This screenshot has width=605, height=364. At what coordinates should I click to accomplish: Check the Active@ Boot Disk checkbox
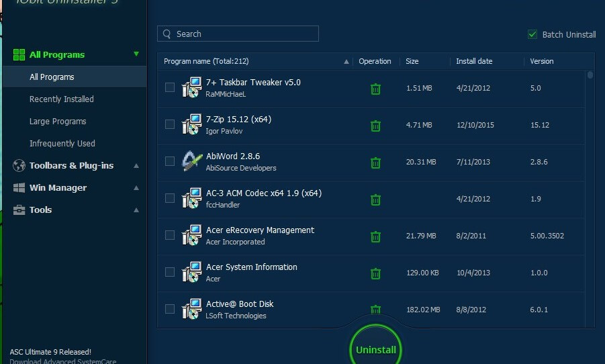pos(170,309)
